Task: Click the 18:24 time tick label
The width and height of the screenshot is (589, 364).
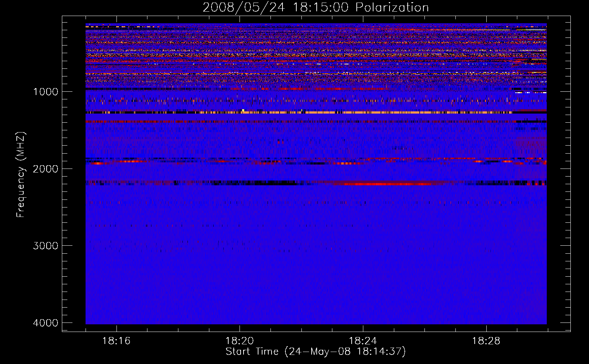Action: coord(363,341)
